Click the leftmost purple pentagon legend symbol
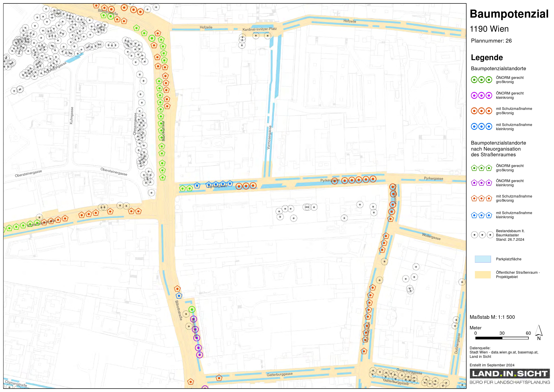This screenshot has height=392, width=554. click(474, 183)
